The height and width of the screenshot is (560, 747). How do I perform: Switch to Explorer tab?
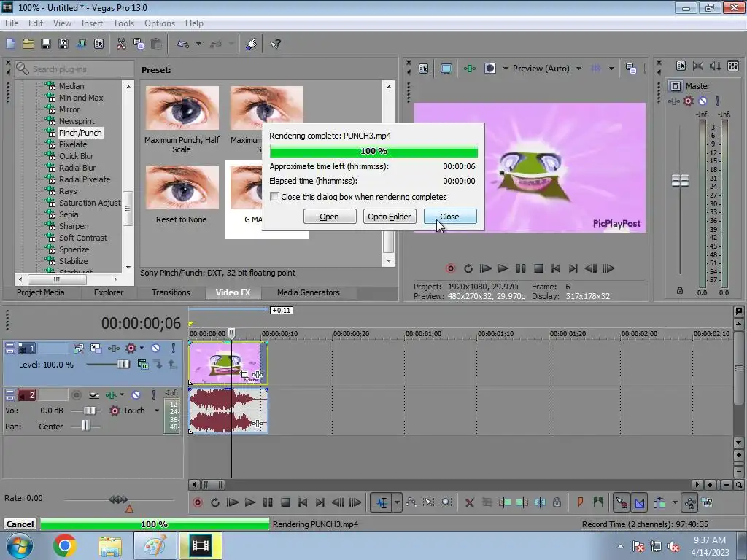(x=109, y=292)
